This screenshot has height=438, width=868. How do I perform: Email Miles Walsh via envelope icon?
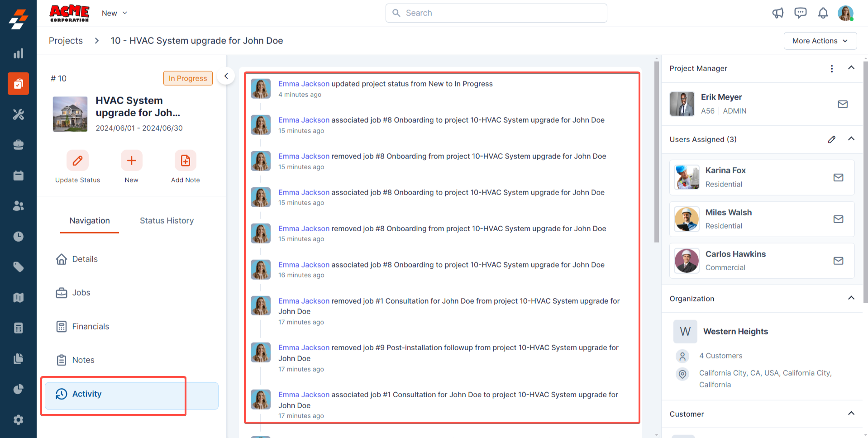pos(839,219)
